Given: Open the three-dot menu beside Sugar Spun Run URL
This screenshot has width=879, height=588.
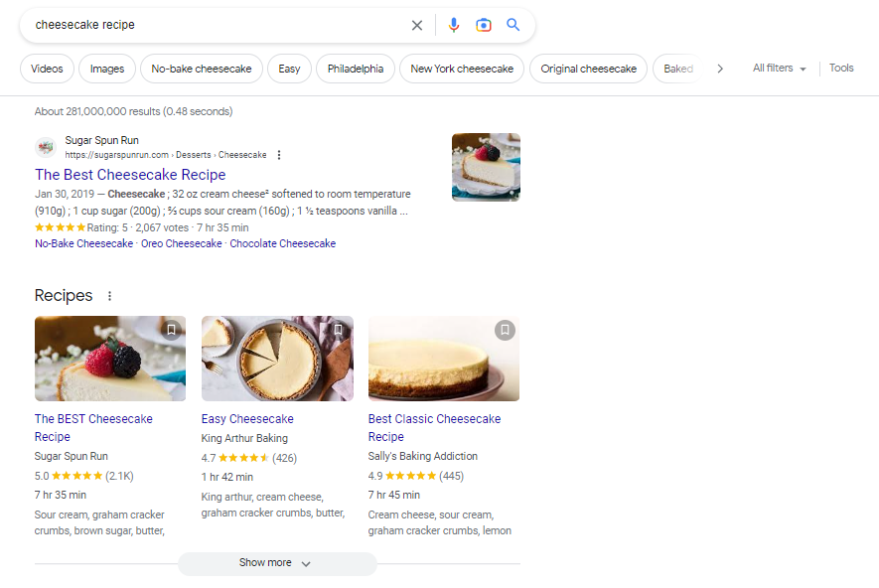Looking at the screenshot, I should (279, 155).
